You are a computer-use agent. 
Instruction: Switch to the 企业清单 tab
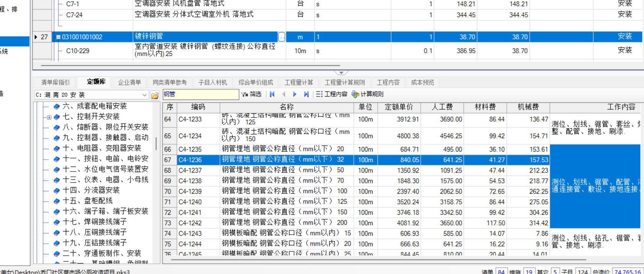pyautogui.click(x=129, y=82)
